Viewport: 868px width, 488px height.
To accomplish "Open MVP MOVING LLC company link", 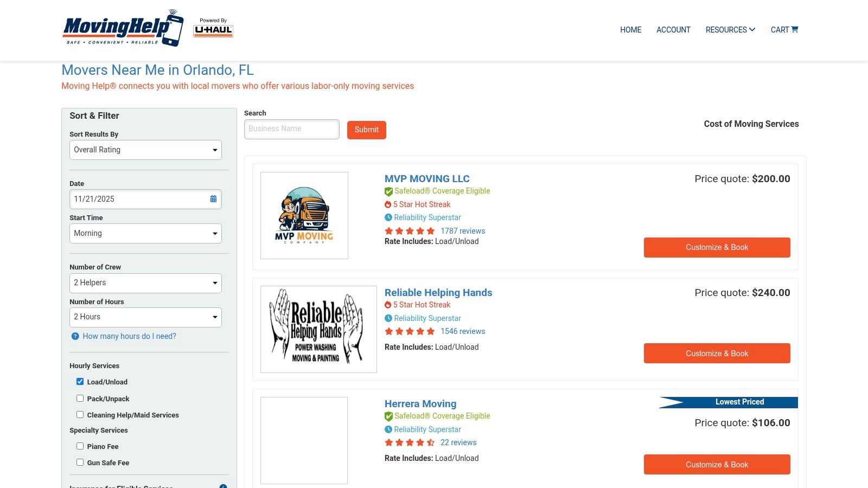I will [x=427, y=179].
